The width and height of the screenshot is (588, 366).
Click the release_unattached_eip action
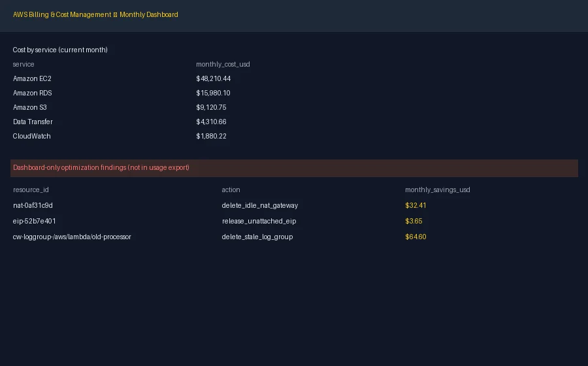[x=259, y=222]
